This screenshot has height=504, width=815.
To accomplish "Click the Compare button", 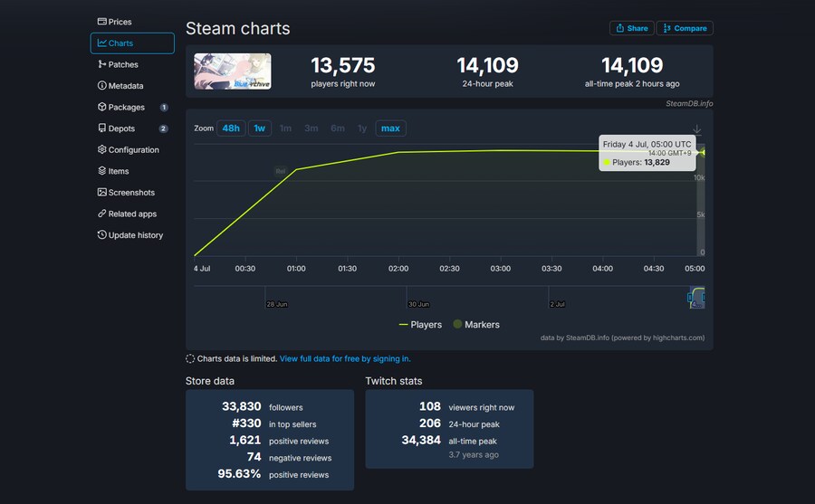I will pyautogui.click(x=685, y=28).
